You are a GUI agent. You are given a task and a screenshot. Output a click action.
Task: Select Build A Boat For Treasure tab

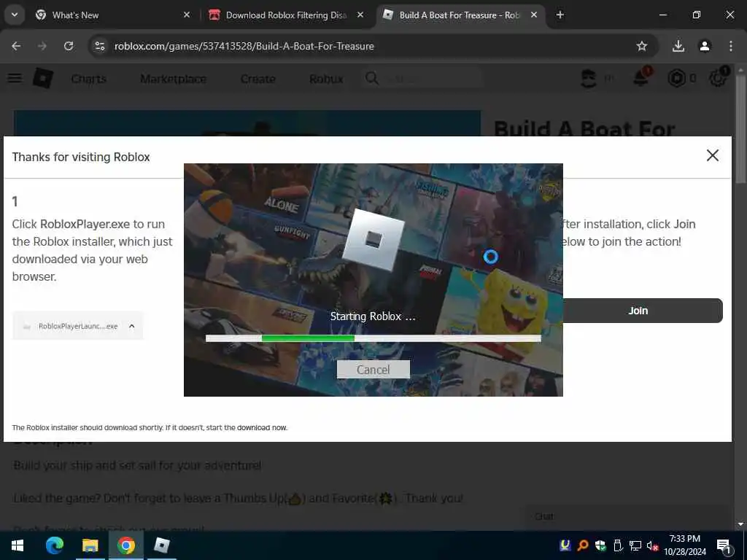pos(460,15)
